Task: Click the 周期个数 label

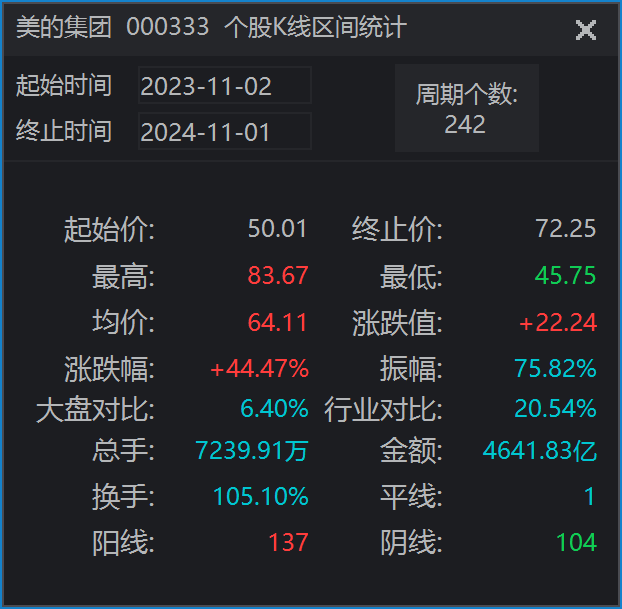Action: point(466,94)
